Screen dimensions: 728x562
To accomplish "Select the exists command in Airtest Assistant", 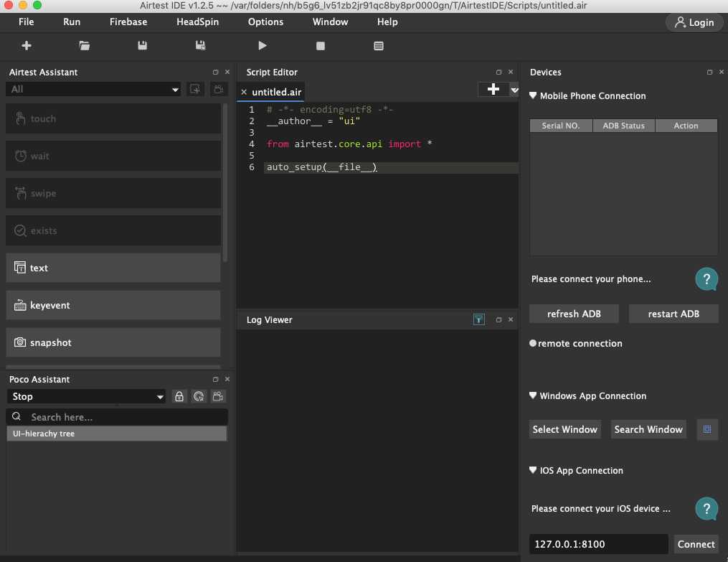I will click(x=113, y=230).
